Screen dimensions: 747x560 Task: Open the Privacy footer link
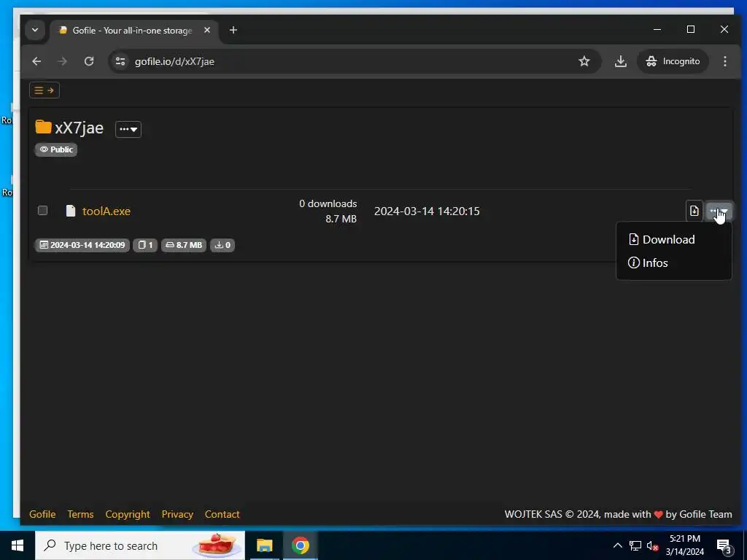[x=177, y=514]
